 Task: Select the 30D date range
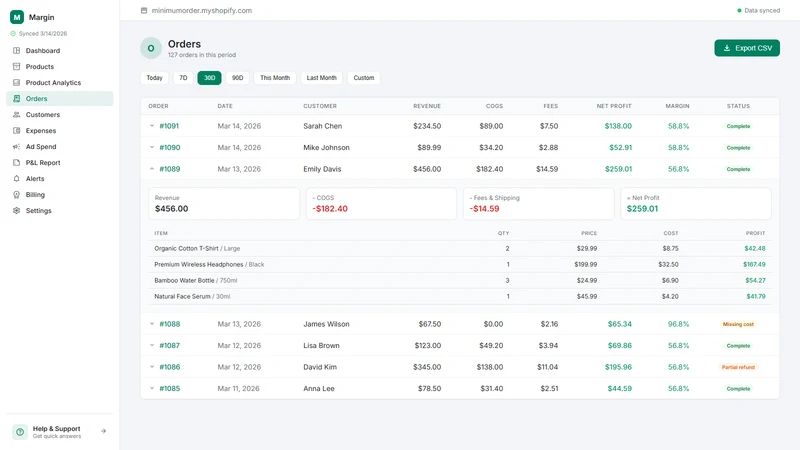(209, 78)
